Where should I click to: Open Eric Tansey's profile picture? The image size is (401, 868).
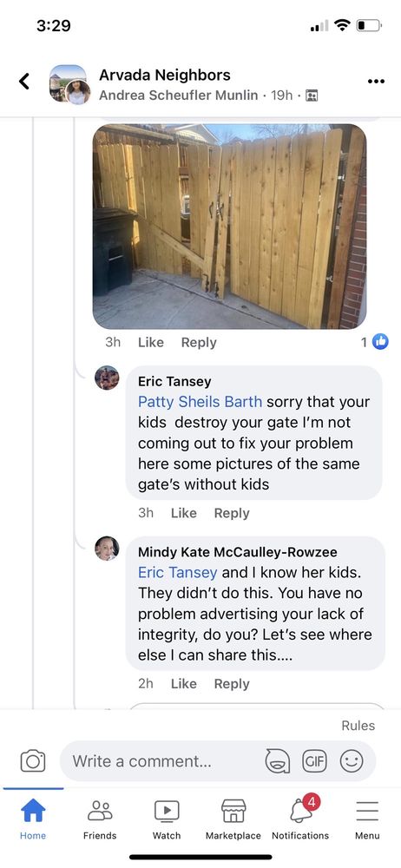pyautogui.click(x=107, y=378)
